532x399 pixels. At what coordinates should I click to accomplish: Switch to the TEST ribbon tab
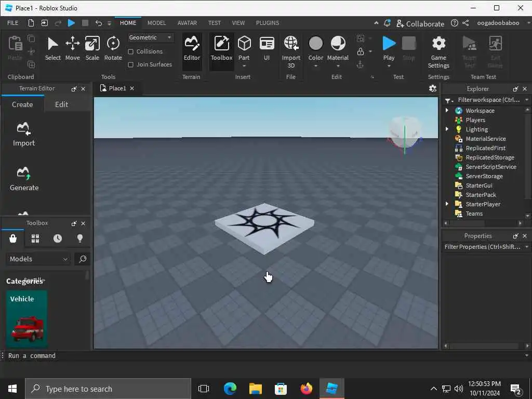(x=214, y=23)
